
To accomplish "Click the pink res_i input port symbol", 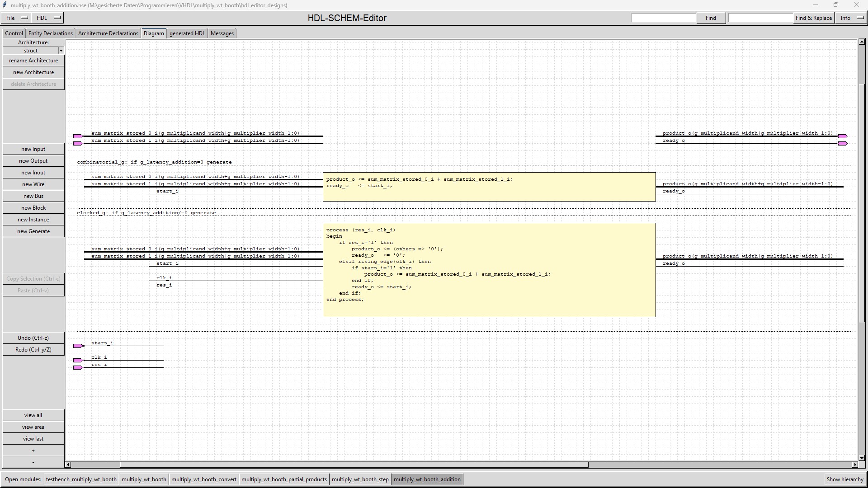I will click(78, 368).
